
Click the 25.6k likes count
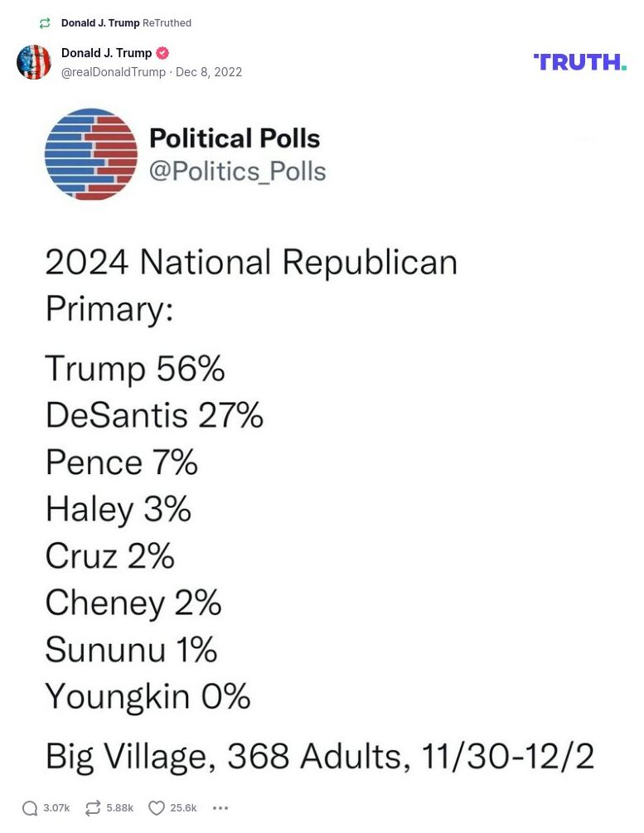click(183, 808)
